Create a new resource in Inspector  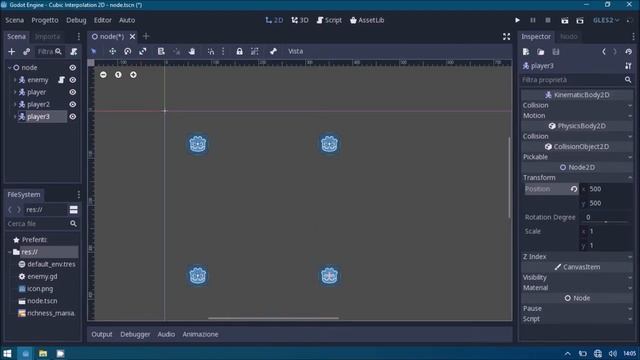(x=526, y=52)
